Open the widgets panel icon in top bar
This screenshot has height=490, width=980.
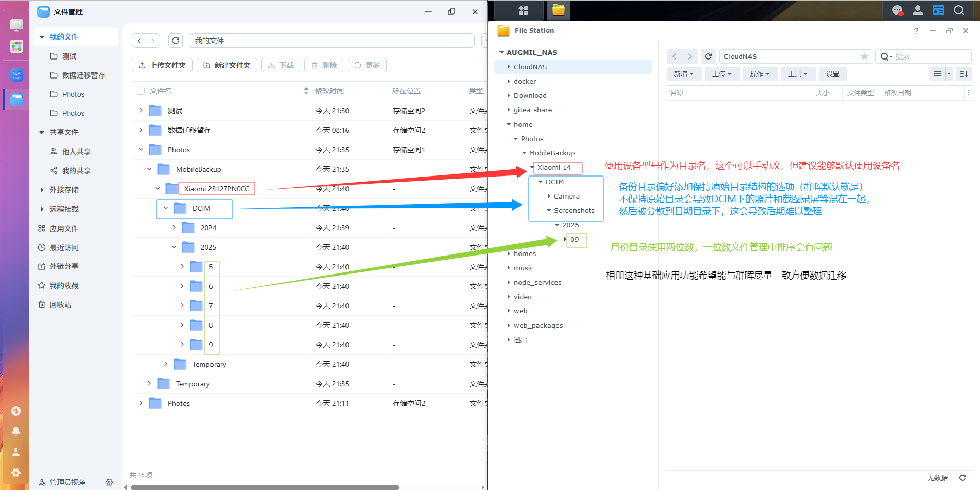tap(938, 10)
